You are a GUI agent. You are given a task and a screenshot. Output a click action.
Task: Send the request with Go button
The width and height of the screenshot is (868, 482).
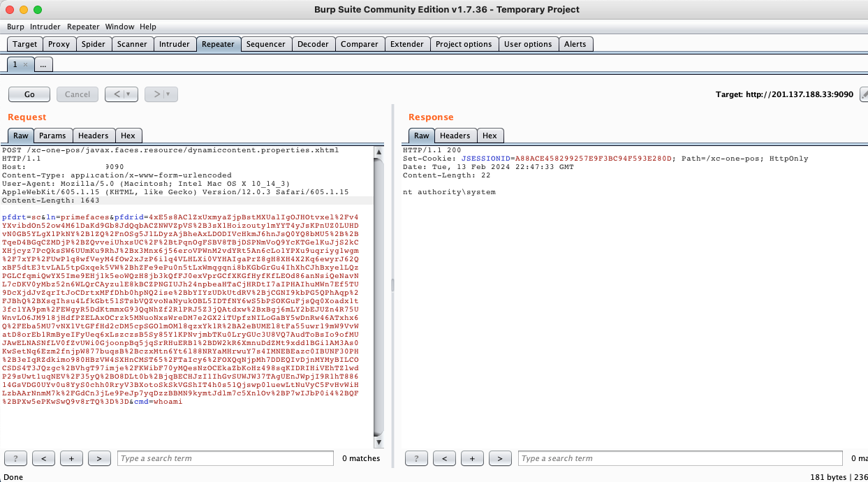click(x=29, y=94)
